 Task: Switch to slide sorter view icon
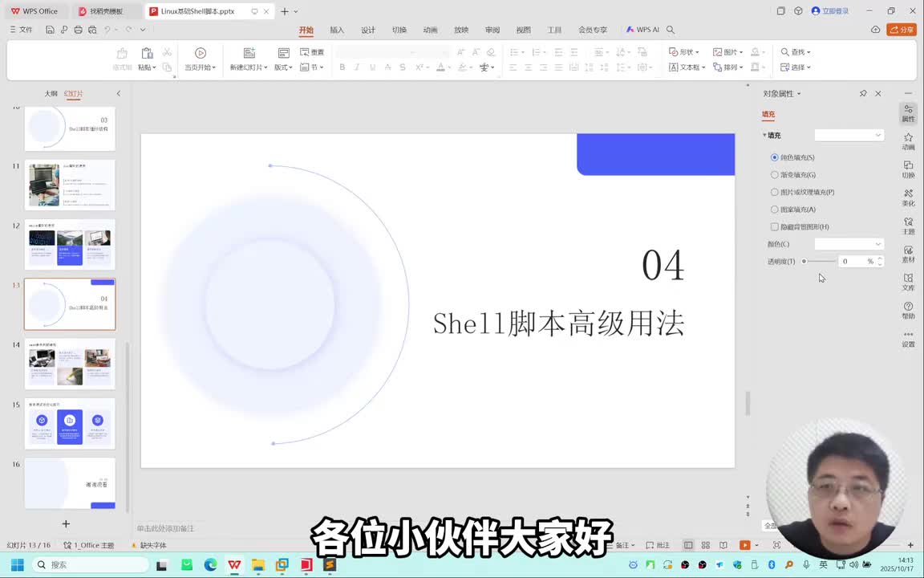pos(705,545)
